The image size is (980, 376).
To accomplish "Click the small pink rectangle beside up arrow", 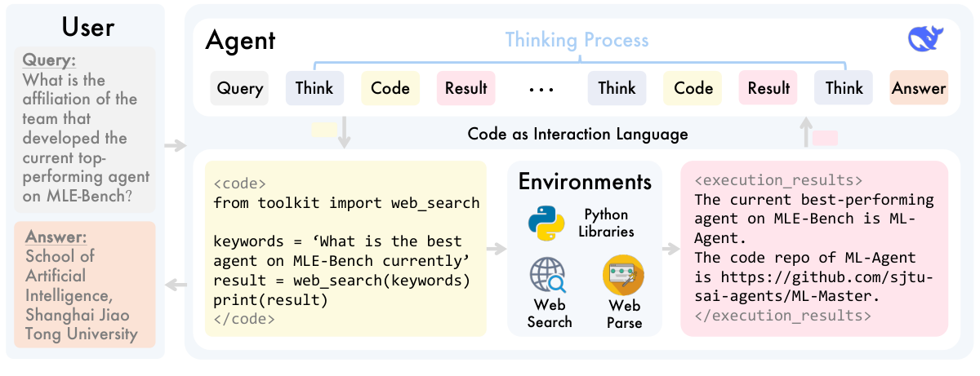I will [825, 137].
